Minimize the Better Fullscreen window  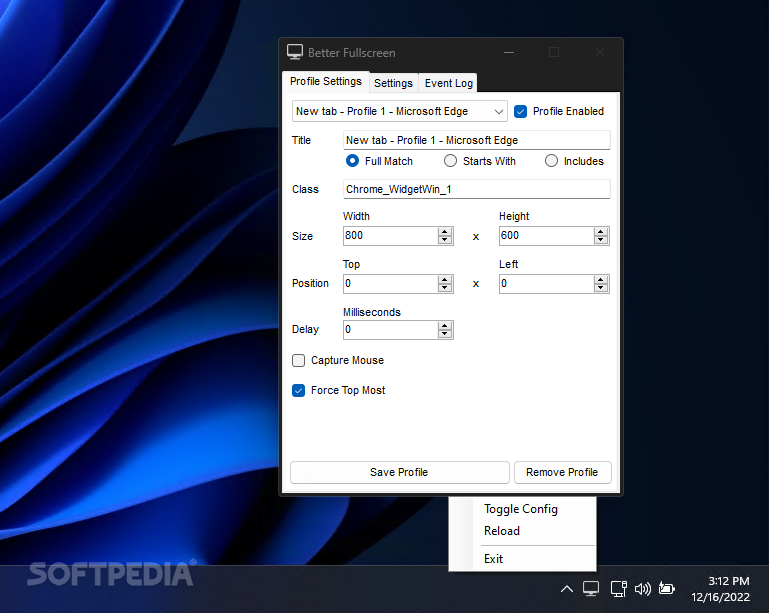[509, 52]
